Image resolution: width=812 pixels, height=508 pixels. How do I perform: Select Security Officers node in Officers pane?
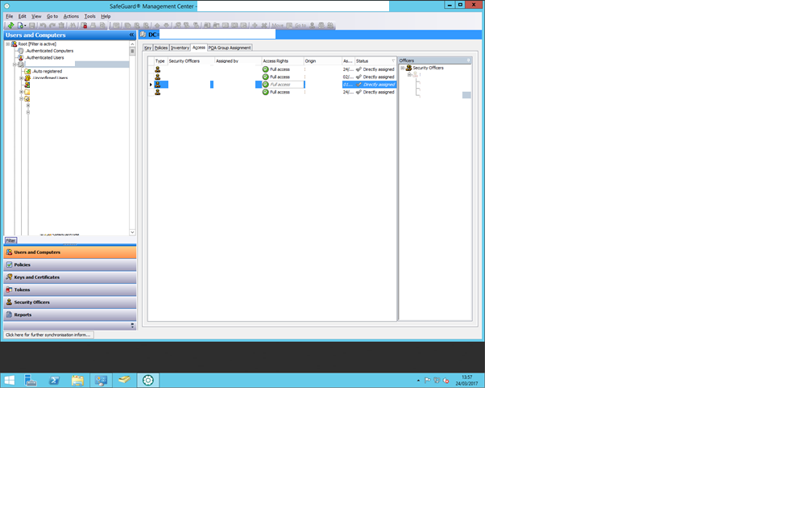point(428,68)
